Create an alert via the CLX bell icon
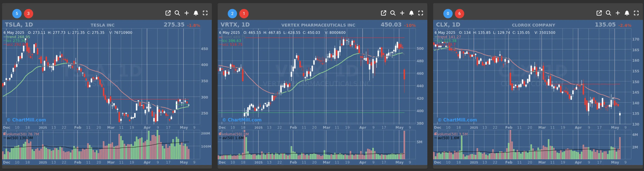The height and width of the screenshot is (171, 644). 627,13
